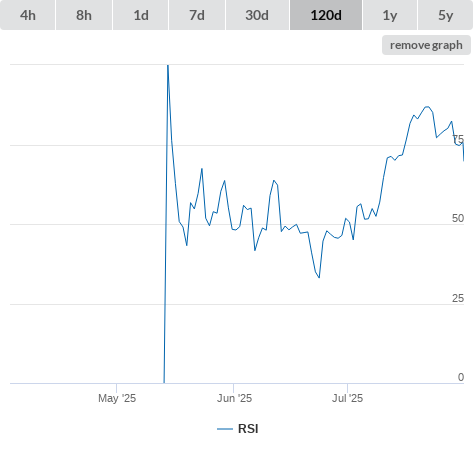Click the 0 y-axis value label
This screenshot has width=474, height=455.
[x=461, y=377]
